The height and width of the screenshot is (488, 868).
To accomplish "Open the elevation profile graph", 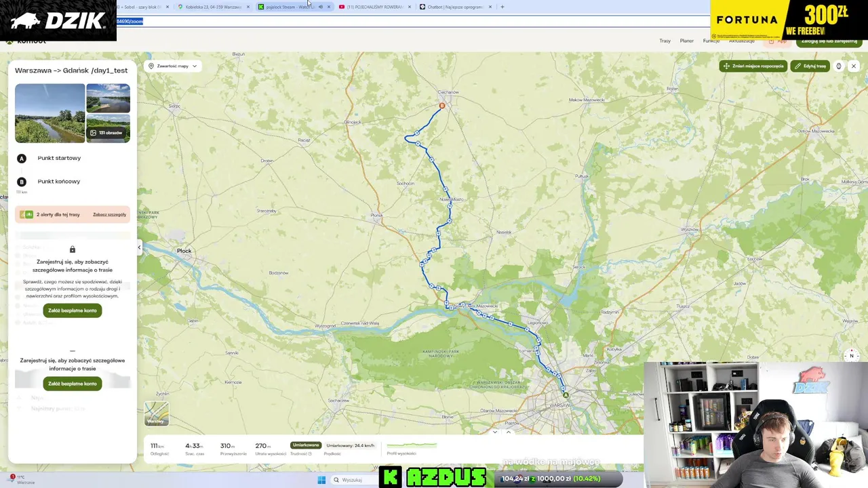I will [x=412, y=446].
